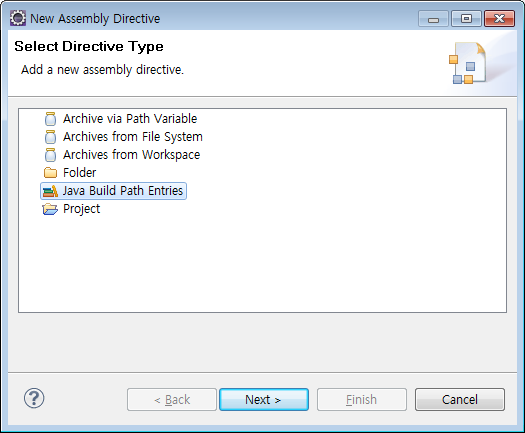Click the Eclipse gear icon in title bar
Screen dimensions: 525x433
(18, 18)
